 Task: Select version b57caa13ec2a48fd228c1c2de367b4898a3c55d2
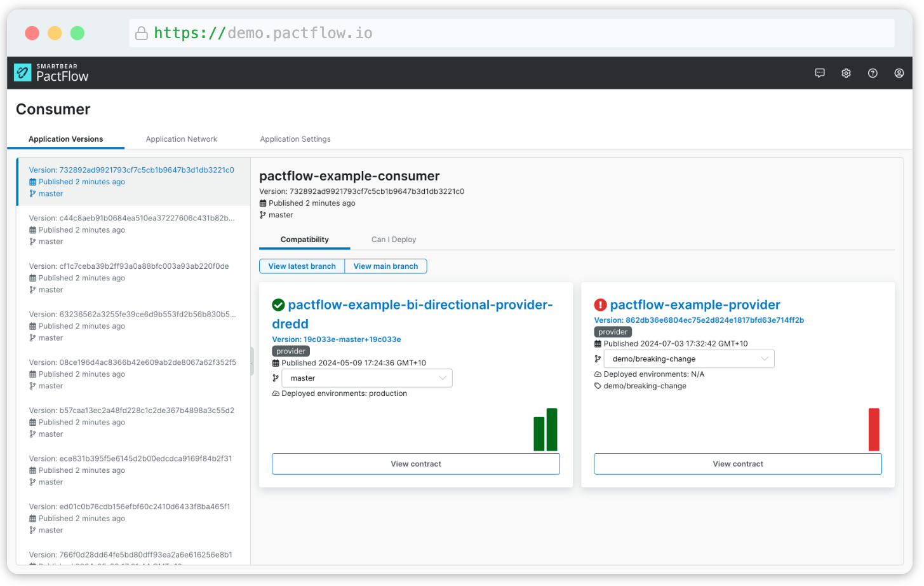[133, 422]
